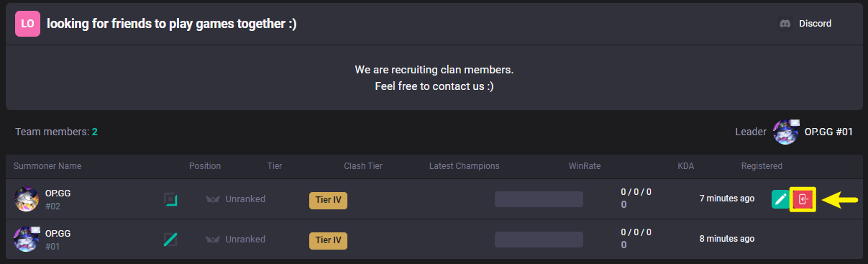
Task: Click the Tier IV badge for OP.GG #01
Action: (328, 240)
